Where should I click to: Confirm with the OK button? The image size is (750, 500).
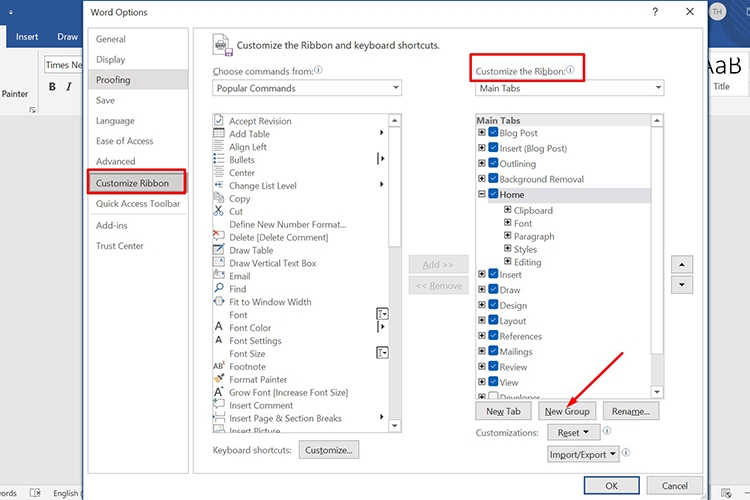[611, 486]
